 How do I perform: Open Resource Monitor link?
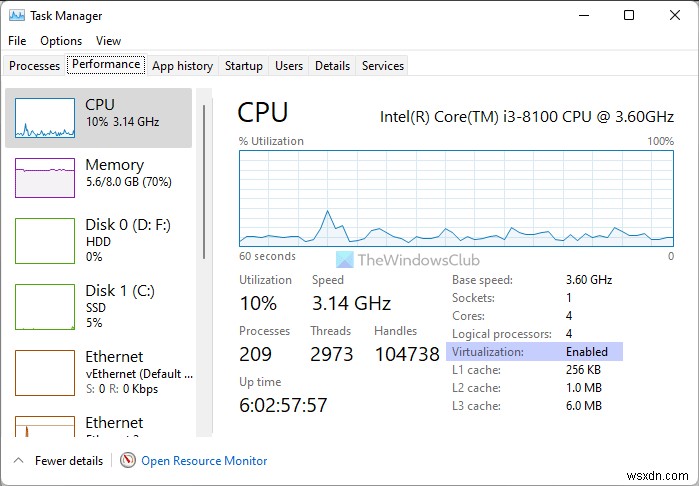[204, 461]
